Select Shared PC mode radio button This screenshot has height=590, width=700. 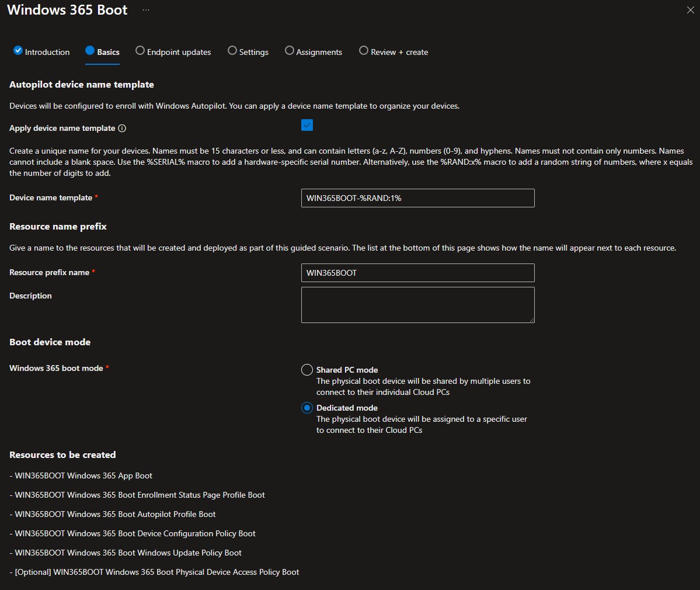tap(307, 370)
